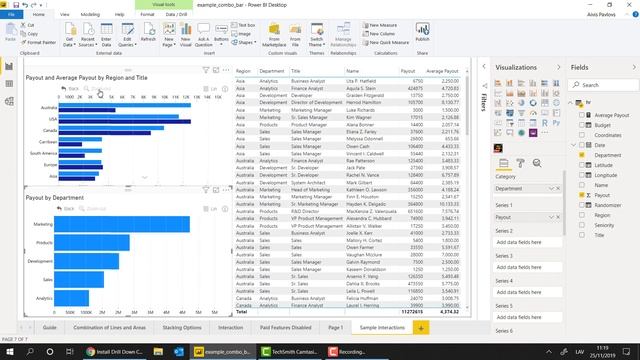Click the save icon in title bar
Screen dimensions: 640x360
coord(16,5)
